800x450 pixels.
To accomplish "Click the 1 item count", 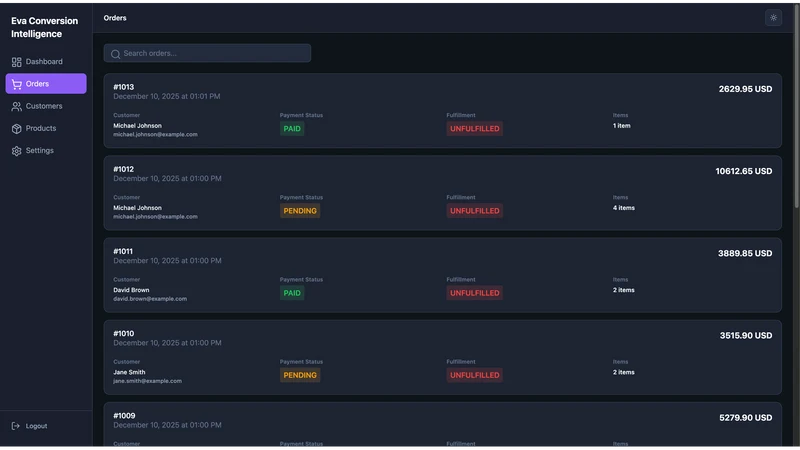I will pyautogui.click(x=621, y=126).
